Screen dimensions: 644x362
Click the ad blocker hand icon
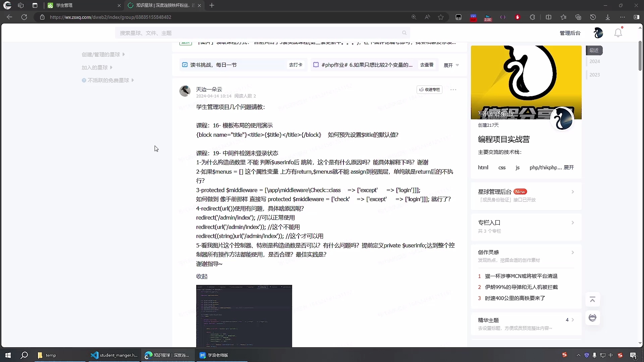(518, 17)
